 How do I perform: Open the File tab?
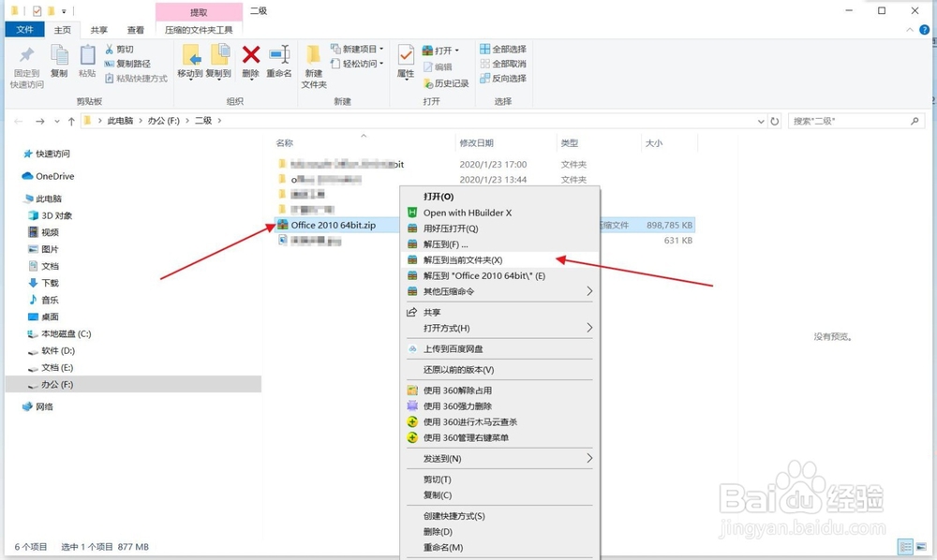24,29
